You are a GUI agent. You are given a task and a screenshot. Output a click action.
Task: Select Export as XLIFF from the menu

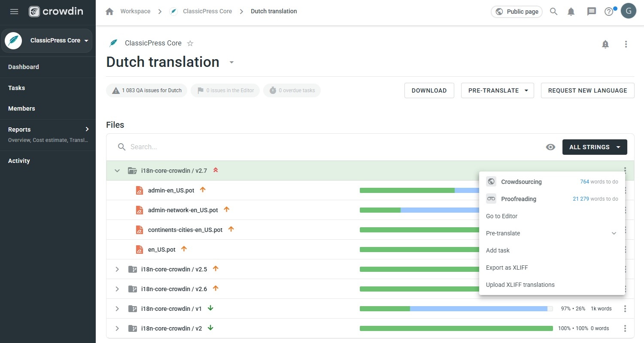click(507, 267)
